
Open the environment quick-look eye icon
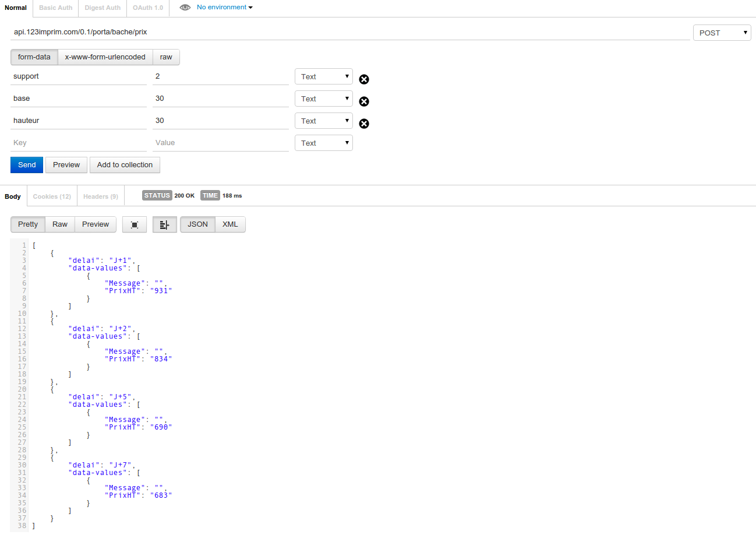tap(185, 8)
